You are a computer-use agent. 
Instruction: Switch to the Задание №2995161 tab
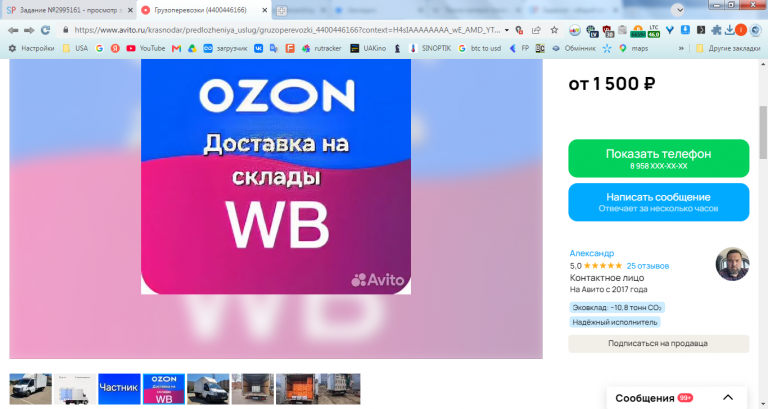coord(69,10)
